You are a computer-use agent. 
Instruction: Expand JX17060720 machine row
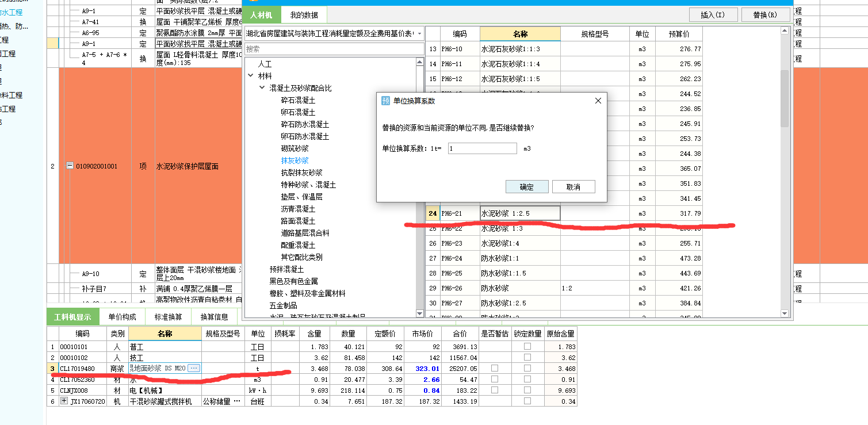[64, 401]
